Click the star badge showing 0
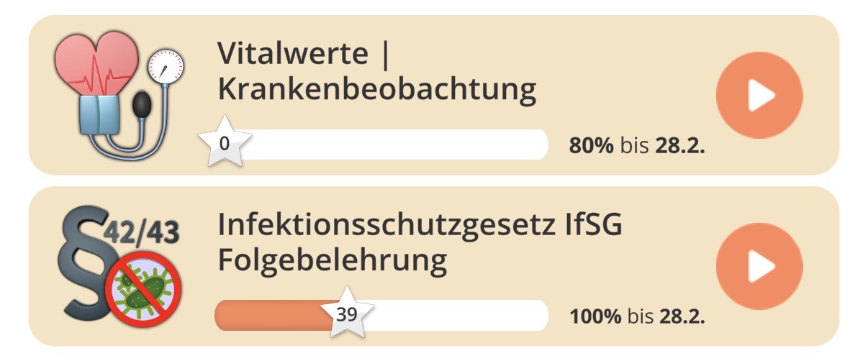 tap(225, 143)
